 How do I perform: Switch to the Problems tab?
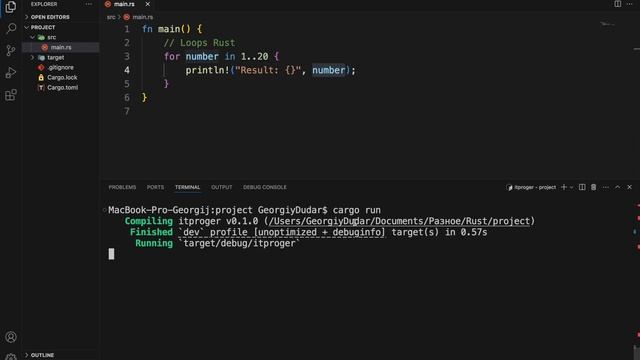click(122, 187)
